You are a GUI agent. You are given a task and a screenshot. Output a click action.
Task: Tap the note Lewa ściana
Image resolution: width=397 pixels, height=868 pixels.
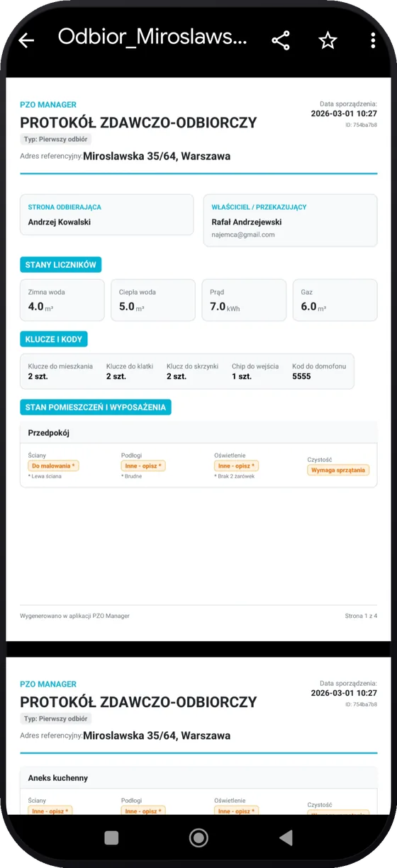click(x=45, y=477)
